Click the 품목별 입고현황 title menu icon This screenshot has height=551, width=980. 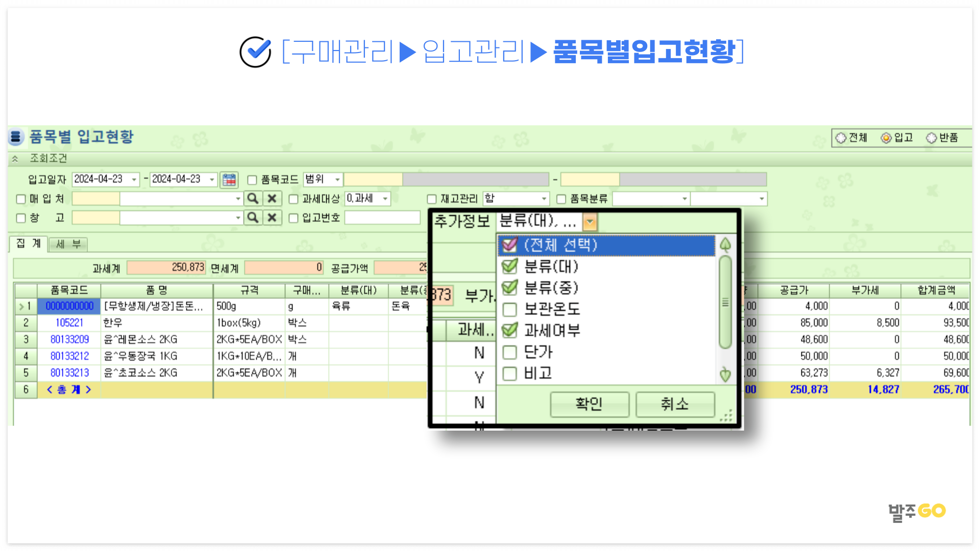coord(16,137)
